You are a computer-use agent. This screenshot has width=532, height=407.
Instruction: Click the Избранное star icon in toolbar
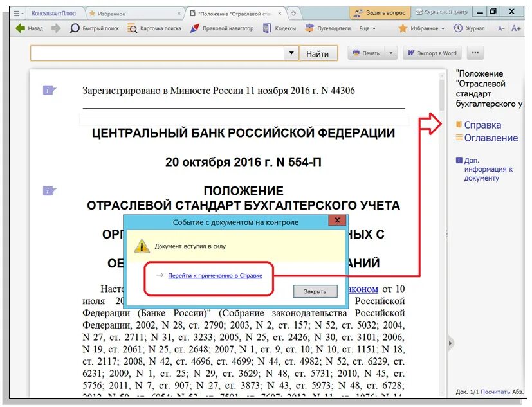[x=403, y=28]
